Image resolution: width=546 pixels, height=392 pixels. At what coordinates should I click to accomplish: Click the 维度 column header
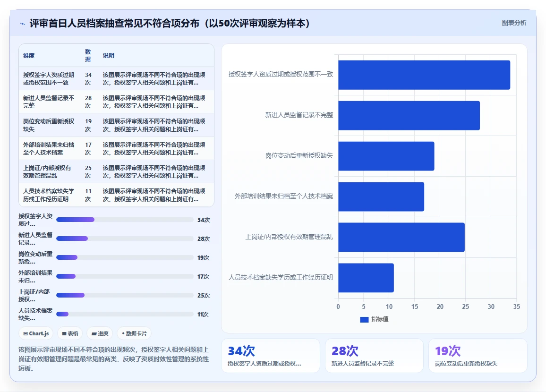point(29,56)
